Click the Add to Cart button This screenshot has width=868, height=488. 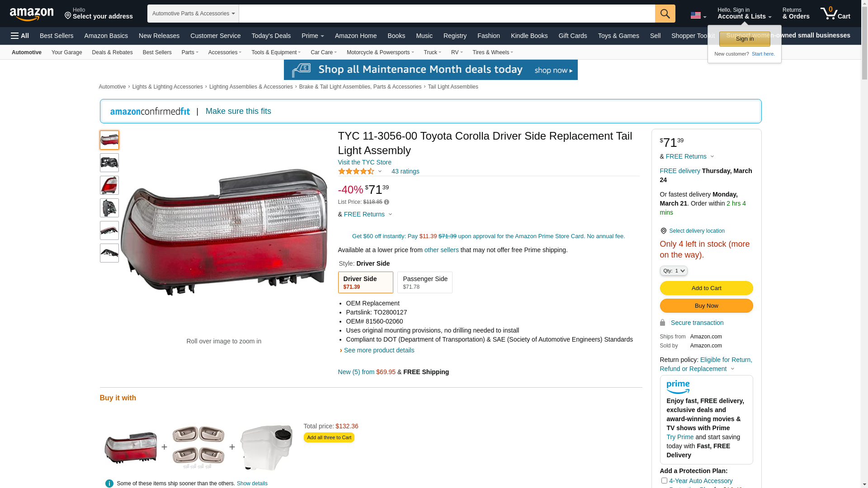coord(706,288)
